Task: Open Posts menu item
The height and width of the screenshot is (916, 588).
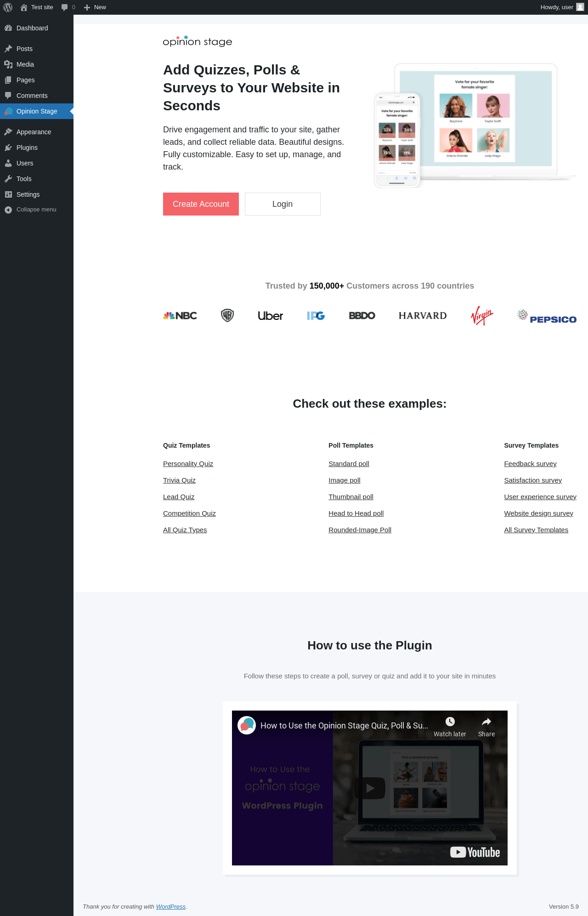Action: click(x=37, y=49)
